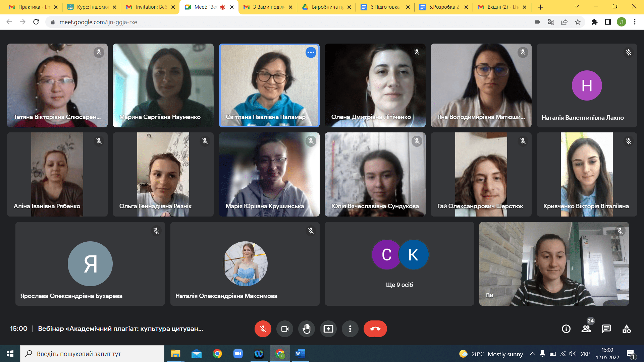The image size is (644, 362).
Task: Open options on Світлана Павлівна Паламар tile
Action: (311, 53)
